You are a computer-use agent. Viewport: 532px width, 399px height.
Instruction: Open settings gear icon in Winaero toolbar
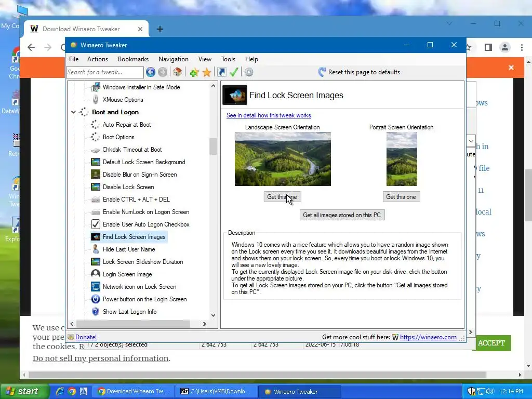pos(249,72)
